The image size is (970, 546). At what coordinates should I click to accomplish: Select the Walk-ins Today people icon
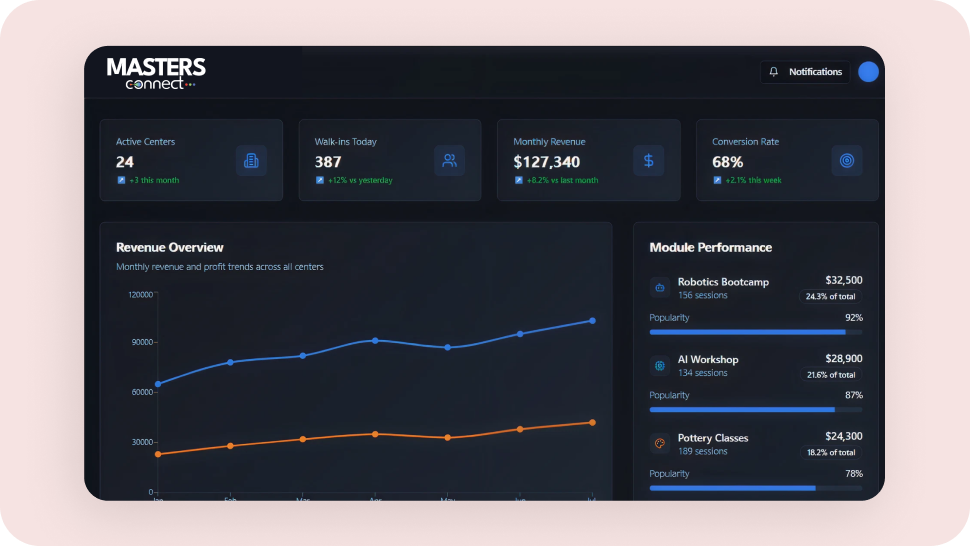coord(449,160)
